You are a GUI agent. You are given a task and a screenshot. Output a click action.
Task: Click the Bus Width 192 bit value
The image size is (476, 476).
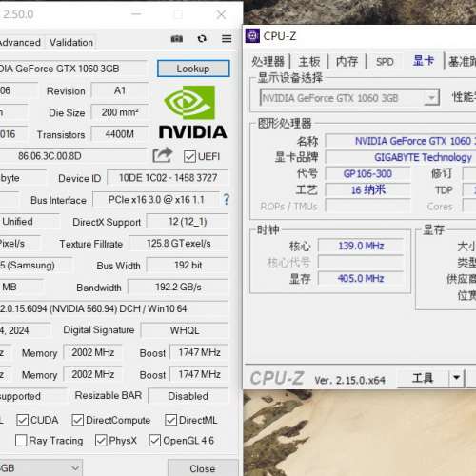[x=188, y=265]
